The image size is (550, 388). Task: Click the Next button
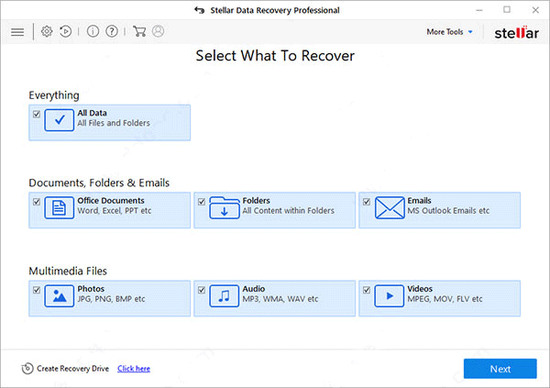click(x=500, y=369)
